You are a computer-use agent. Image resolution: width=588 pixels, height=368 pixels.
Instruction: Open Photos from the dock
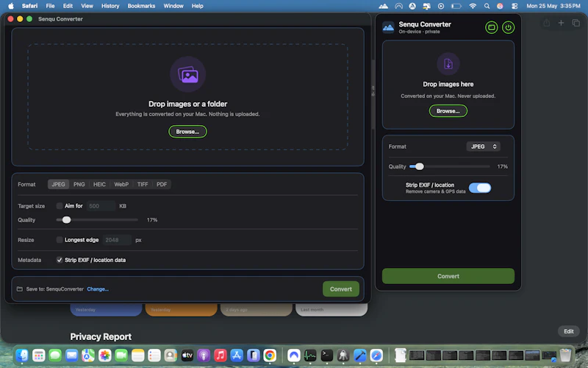click(x=104, y=355)
